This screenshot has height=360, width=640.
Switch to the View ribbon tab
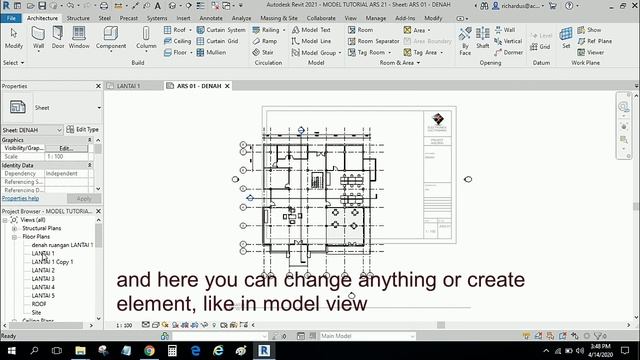[350, 18]
